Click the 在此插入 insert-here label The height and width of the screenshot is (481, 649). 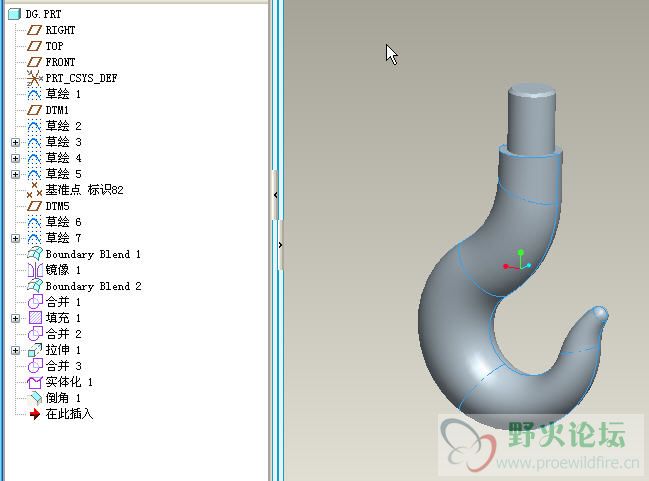coord(70,414)
